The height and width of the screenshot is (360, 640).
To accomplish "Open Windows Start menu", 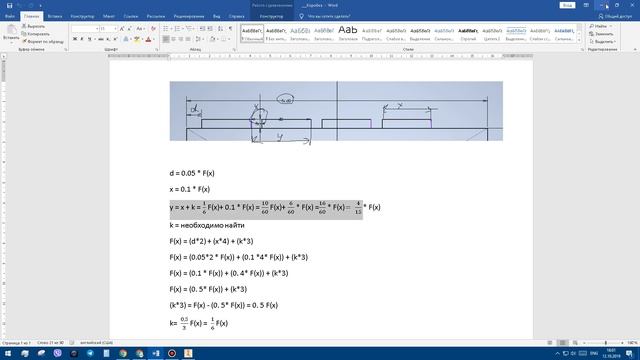I will point(8,353).
